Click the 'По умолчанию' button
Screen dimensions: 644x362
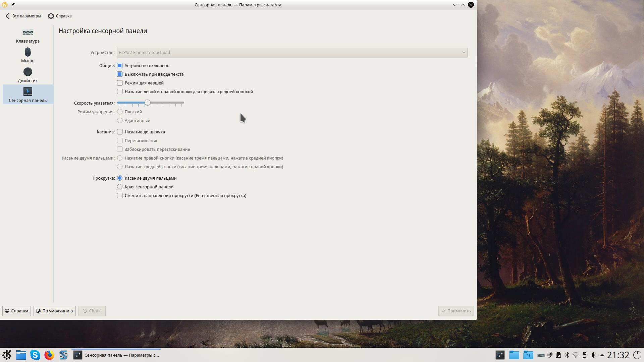(54, 311)
